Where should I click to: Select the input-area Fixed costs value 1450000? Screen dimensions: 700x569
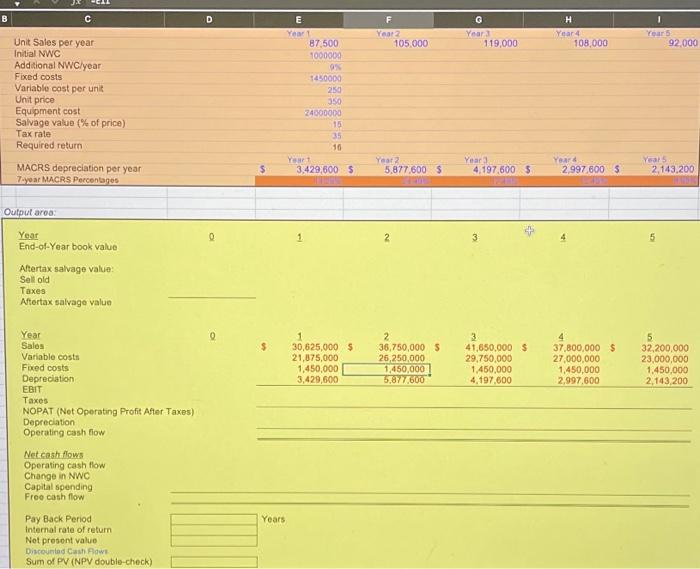coord(325,79)
